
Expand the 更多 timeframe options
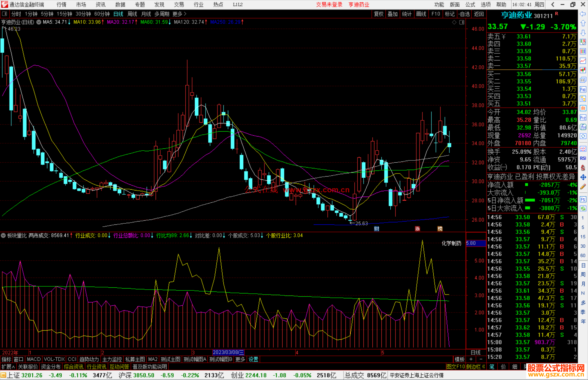coord(179,14)
